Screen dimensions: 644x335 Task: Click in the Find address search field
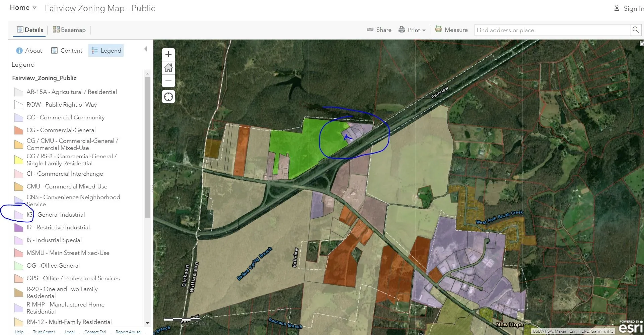(552, 30)
